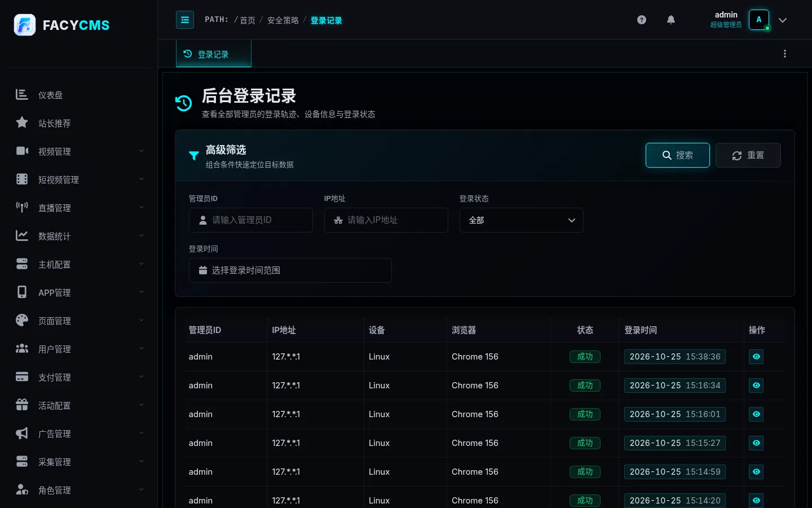
Task: Click the admin avatar badge
Action: (759, 20)
